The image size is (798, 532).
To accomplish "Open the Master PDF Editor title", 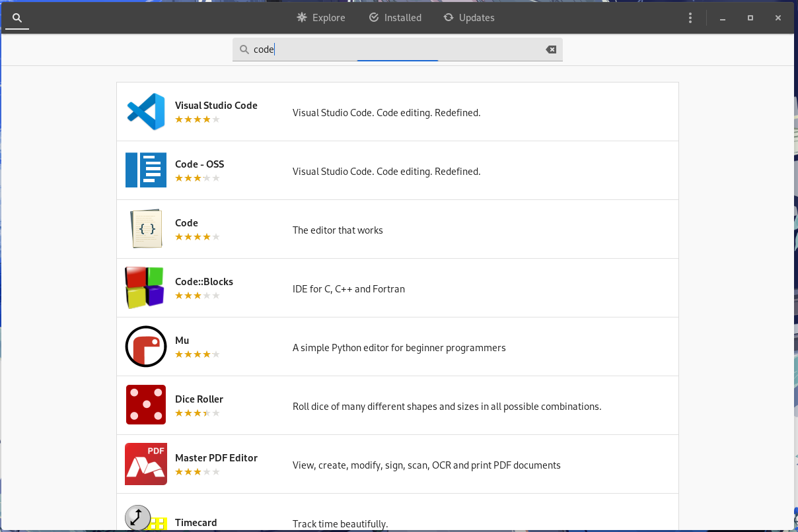I will click(x=216, y=458).
